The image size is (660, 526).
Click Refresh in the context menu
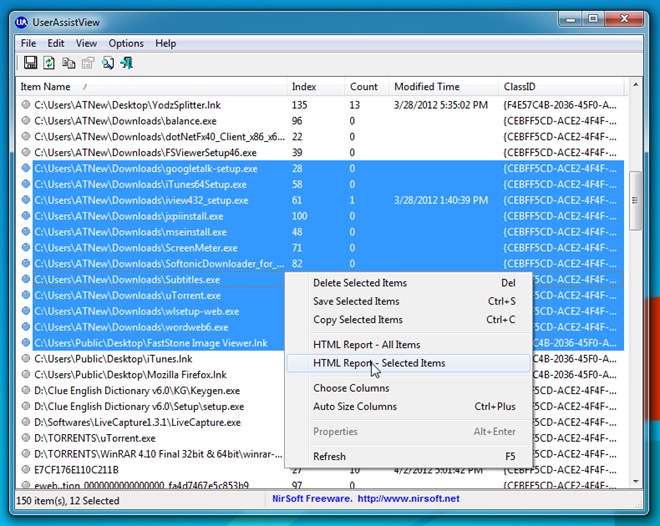408,457
